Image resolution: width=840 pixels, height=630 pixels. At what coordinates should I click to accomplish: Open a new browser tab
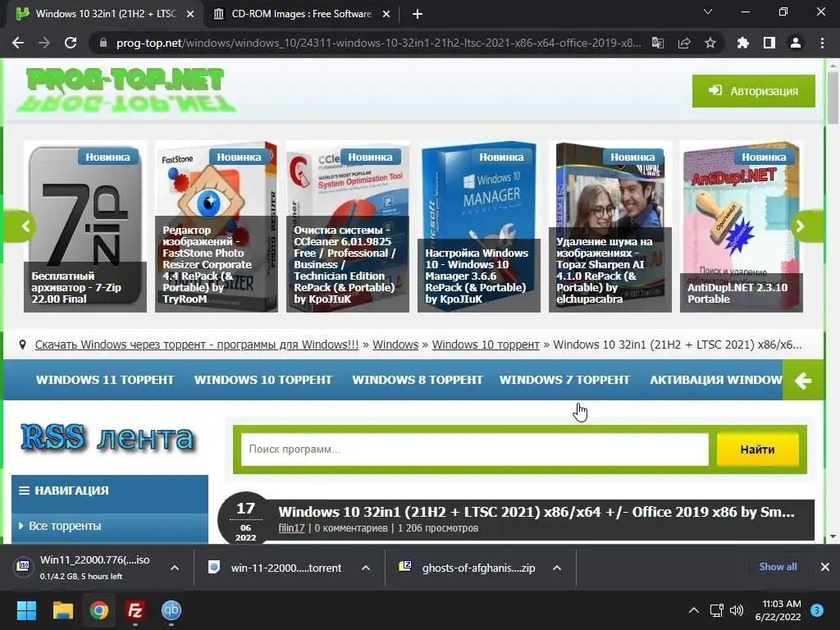[x=418, y=14]
